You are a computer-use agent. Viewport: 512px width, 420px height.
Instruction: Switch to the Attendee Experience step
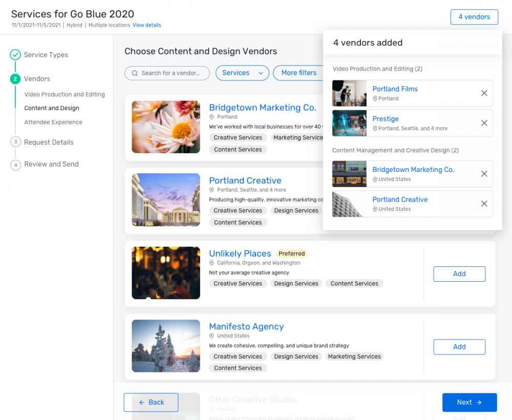pyautogui.click(x=53, y=122)
